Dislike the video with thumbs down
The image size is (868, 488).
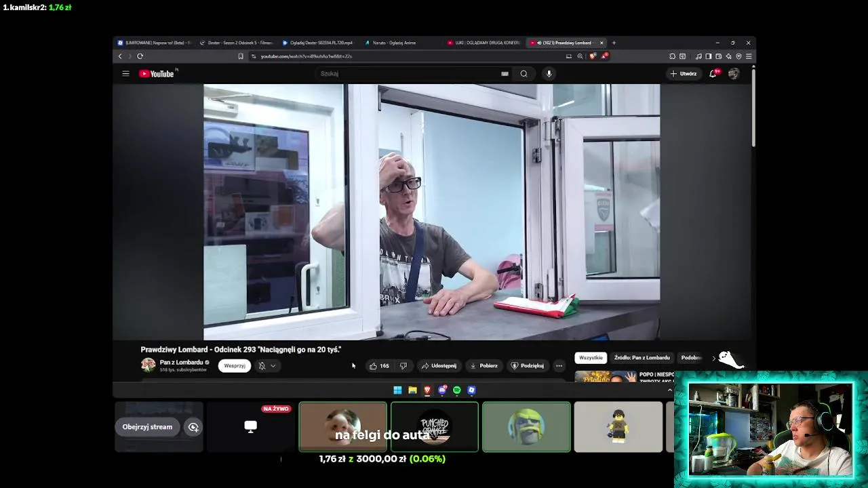[x=403, y=365]
